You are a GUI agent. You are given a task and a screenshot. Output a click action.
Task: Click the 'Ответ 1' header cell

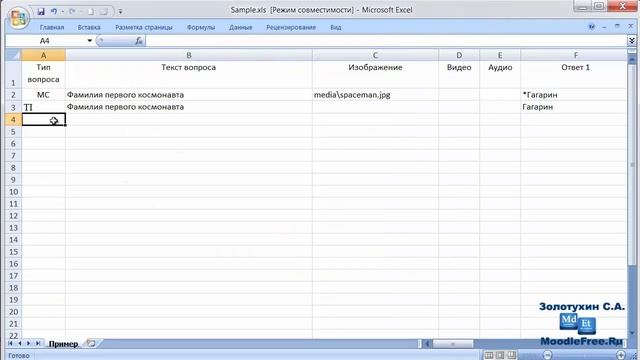(575, 75)
